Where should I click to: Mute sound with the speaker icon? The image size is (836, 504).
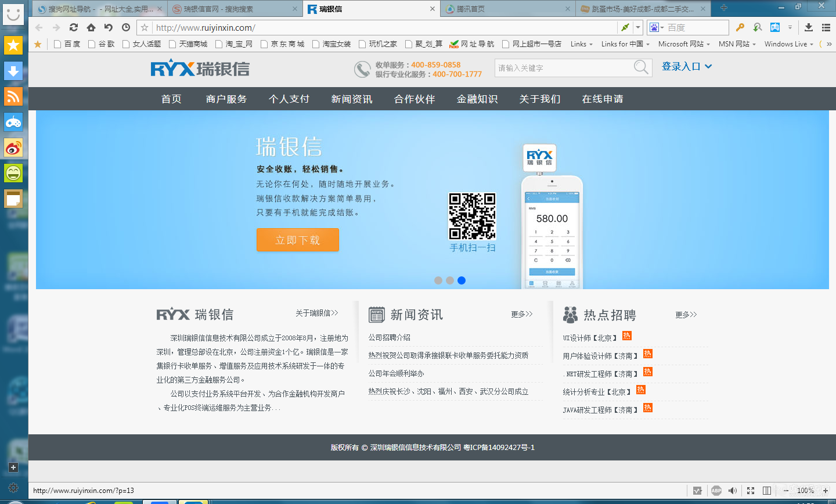click(733, 491)
